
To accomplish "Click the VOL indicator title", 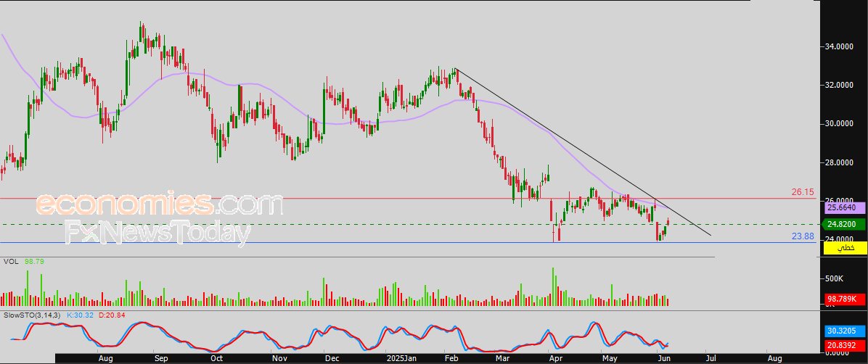I will 9,261.
